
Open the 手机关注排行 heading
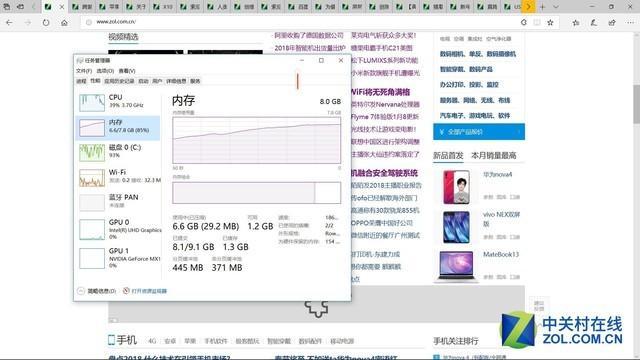pyautogui.click(x=456, y=341)
